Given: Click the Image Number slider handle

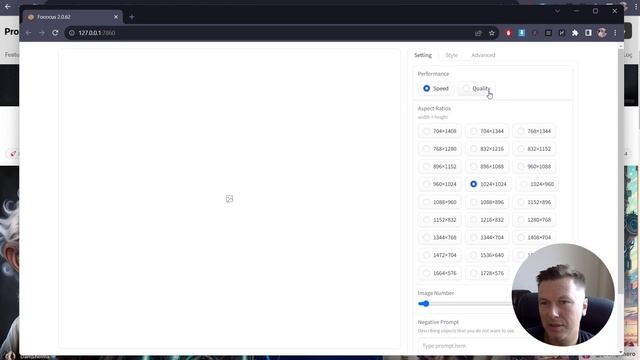Looking at the screenshot, I should [426, 304].
